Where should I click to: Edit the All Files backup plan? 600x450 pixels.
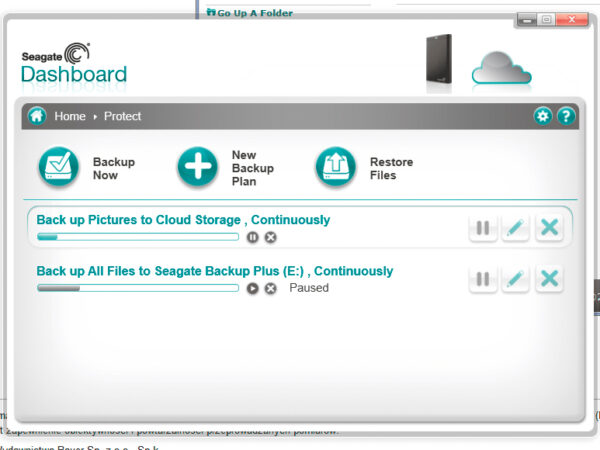(x=515, y=278)
